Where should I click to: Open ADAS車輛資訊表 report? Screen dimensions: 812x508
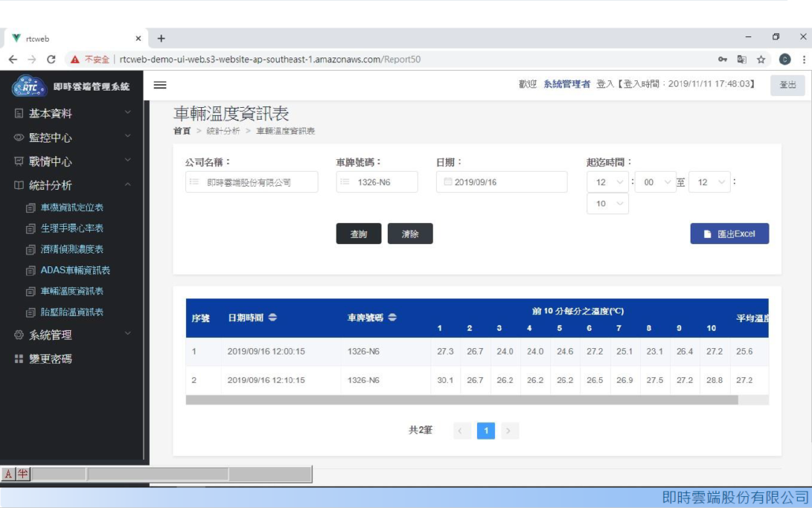coord(75,270)
